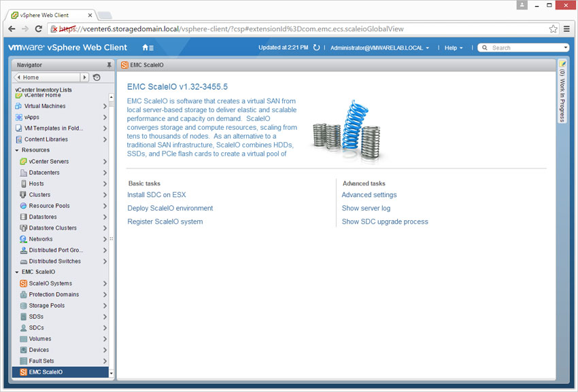Image resolution: width=578 pixels, height=392 pixels.
Task: Click the Hosts icon
Action: [x=23, y=183]
